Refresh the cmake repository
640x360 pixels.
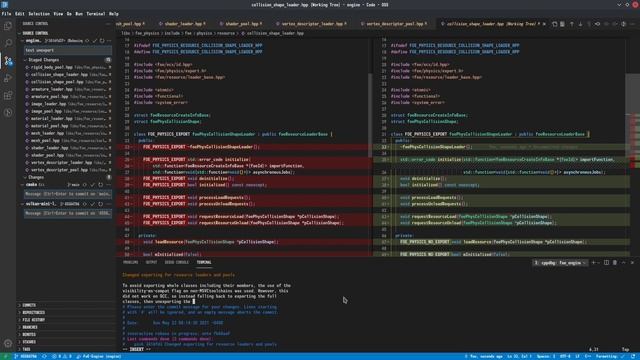coord(100,185)
